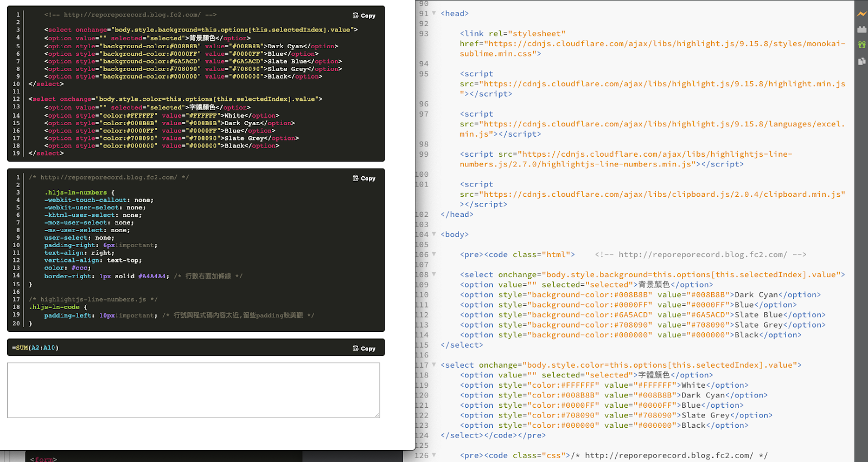
Task: Click the HTML comment URL in first preview block
Action: click(x=130, y=15)
